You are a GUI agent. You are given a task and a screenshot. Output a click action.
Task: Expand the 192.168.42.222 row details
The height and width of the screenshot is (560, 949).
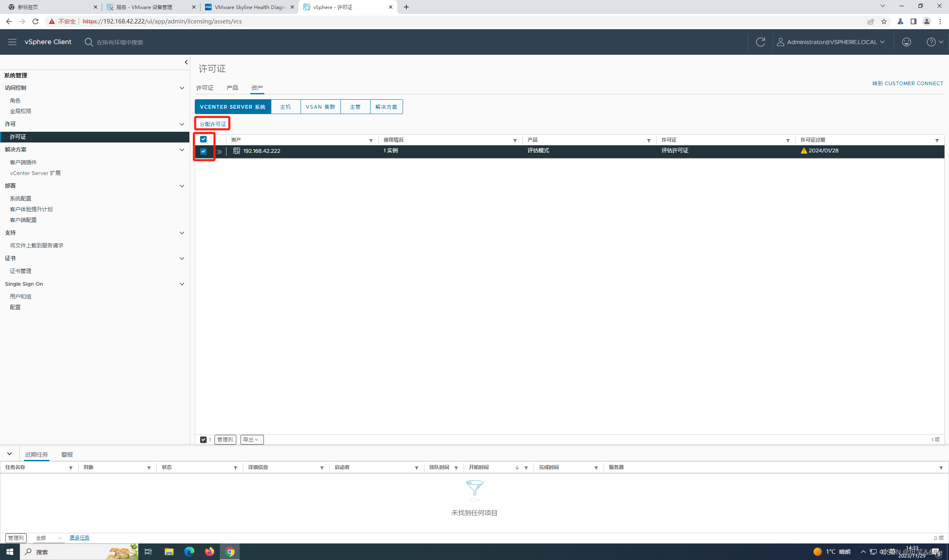pos(219,152)
